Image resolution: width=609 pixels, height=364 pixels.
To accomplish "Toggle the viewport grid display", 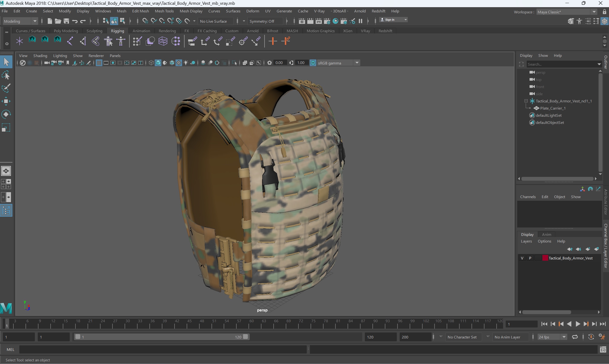I will point(99,63).
